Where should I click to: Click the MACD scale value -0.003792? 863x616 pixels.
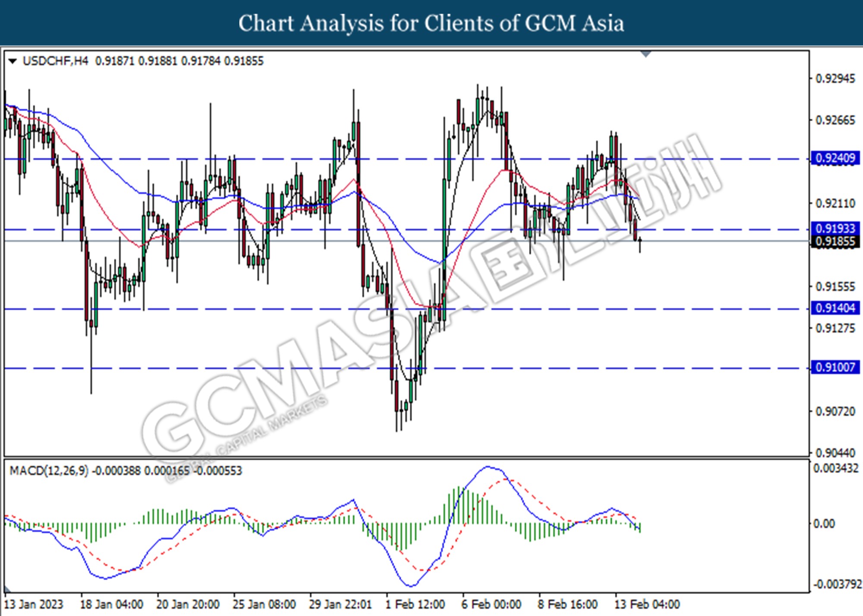pyautogui.click(x=837, y=585)
